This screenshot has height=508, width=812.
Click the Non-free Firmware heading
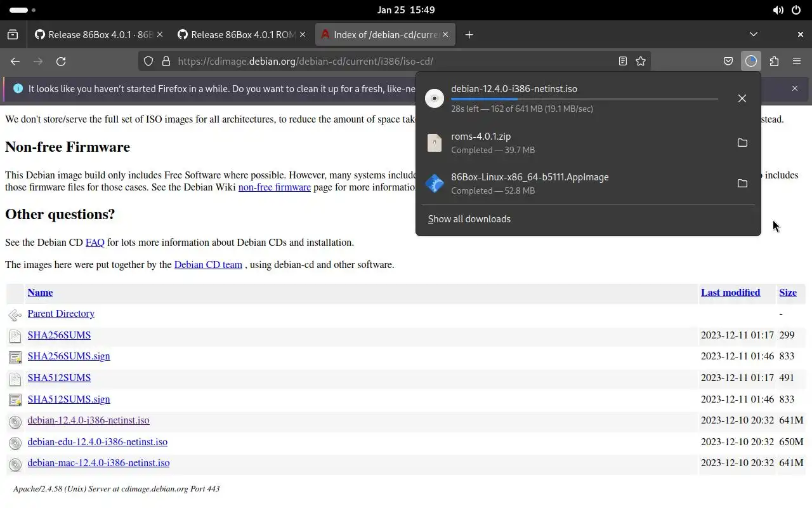67,147
